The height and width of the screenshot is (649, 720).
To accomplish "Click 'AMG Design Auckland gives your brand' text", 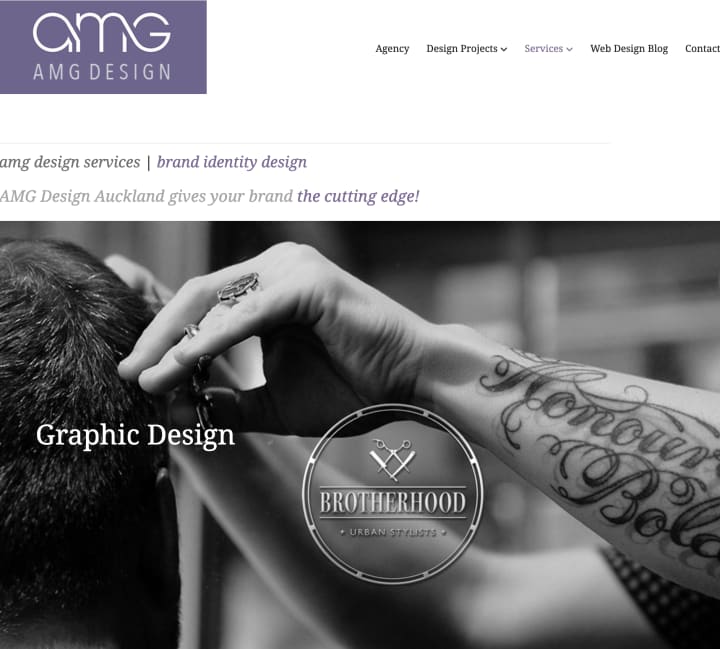I will click(x=146, y=197).
